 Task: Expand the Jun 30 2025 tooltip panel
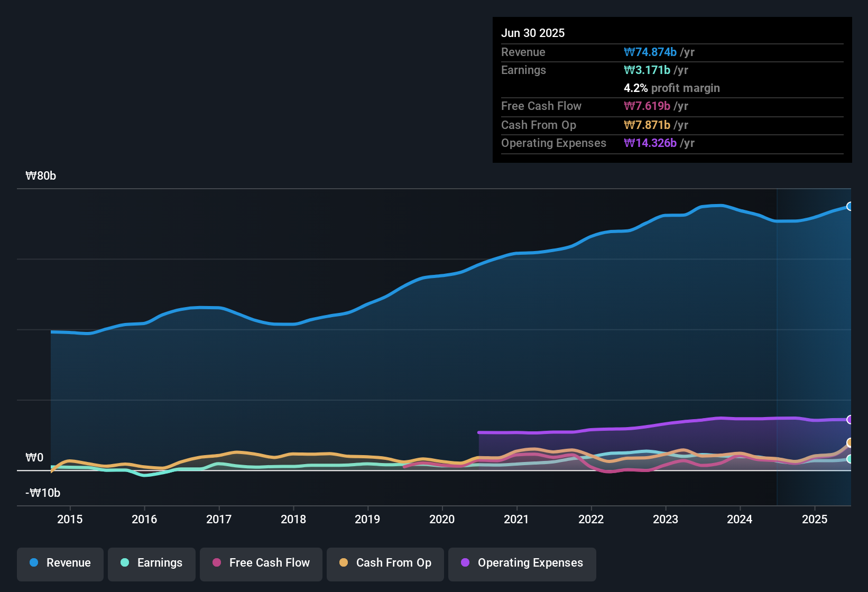click(533, 33)
